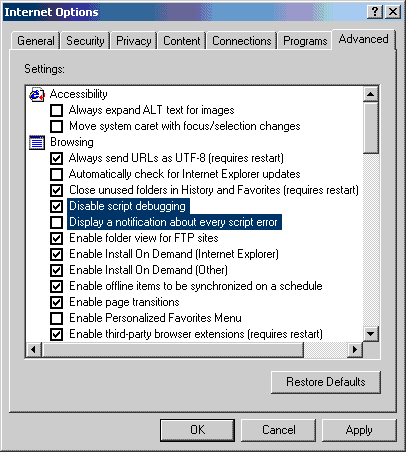Click the Accessibility category icon
This screenshot has height=452, width=406.
(37, 94)
